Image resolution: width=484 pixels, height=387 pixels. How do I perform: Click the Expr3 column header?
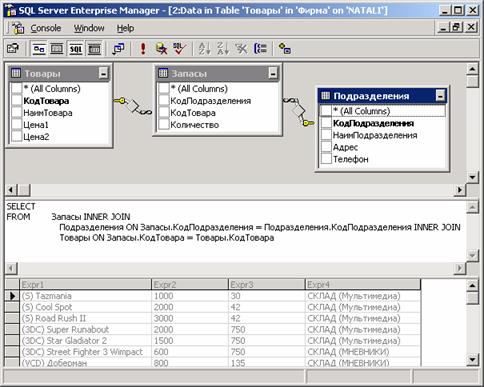267,284
